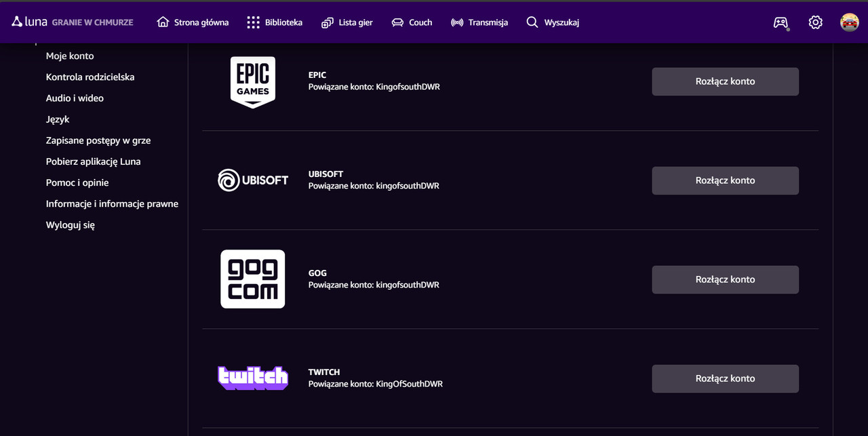Open the Transmisja broadcast page
Viewport: 868px width, 436px height.
tap(479, 22)
